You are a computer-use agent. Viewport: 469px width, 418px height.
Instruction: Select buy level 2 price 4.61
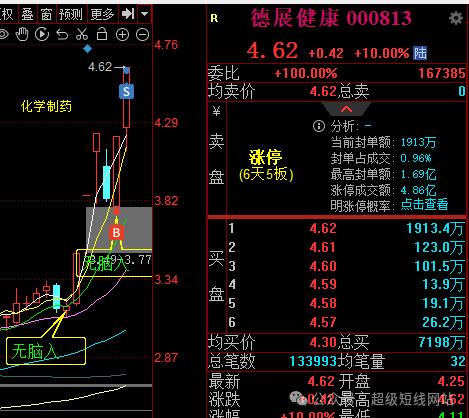coord(323,247)
